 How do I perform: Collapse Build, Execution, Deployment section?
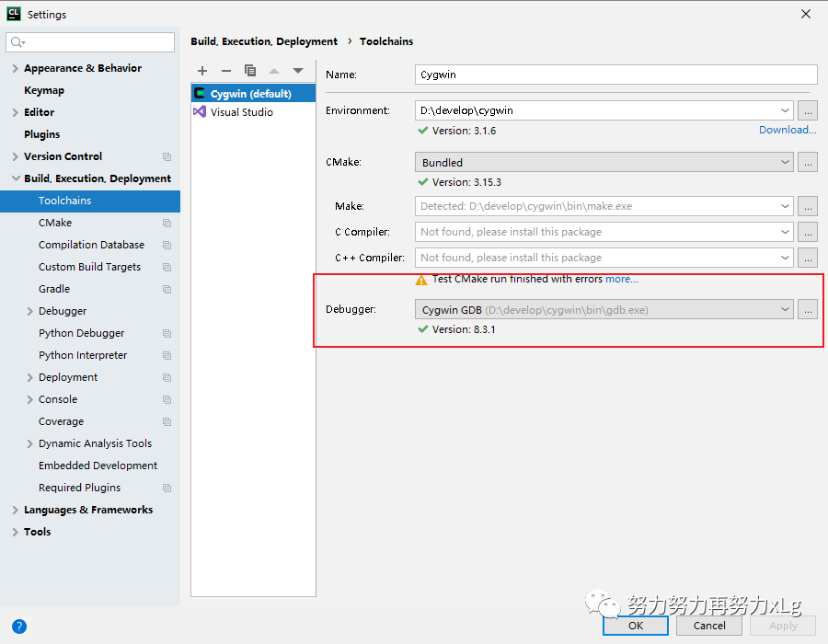(x=16, y=178)
